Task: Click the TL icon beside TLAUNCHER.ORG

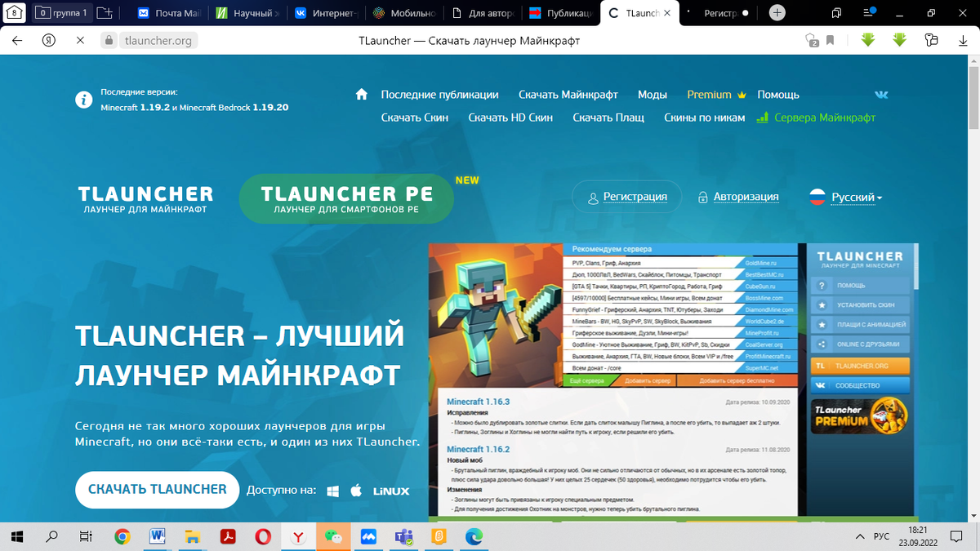Action: pyautogui.click(x=821, y=366)
